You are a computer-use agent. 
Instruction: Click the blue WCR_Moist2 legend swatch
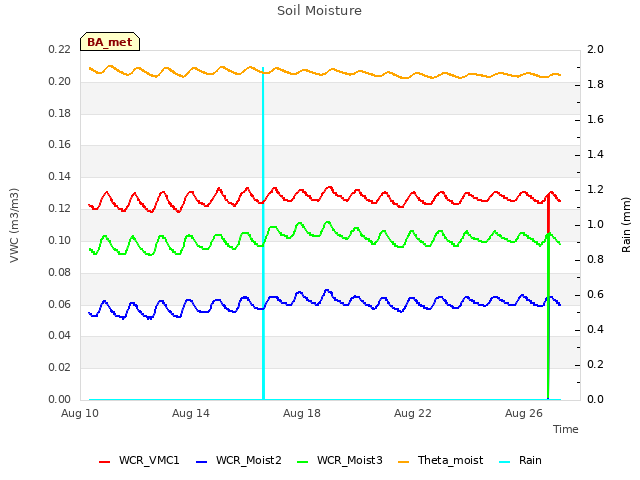(x=202, y=462)
